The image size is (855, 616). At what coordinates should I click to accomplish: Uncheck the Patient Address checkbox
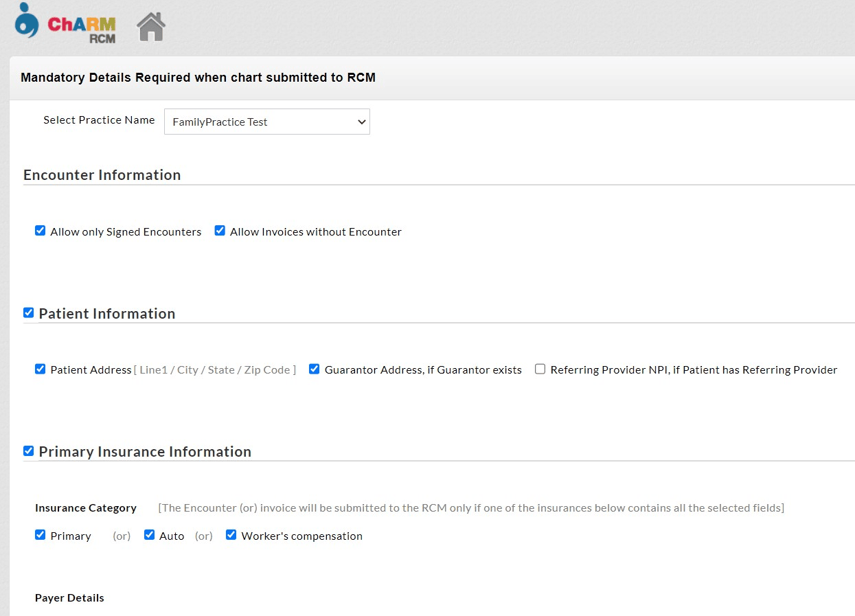tap(41, 369)
